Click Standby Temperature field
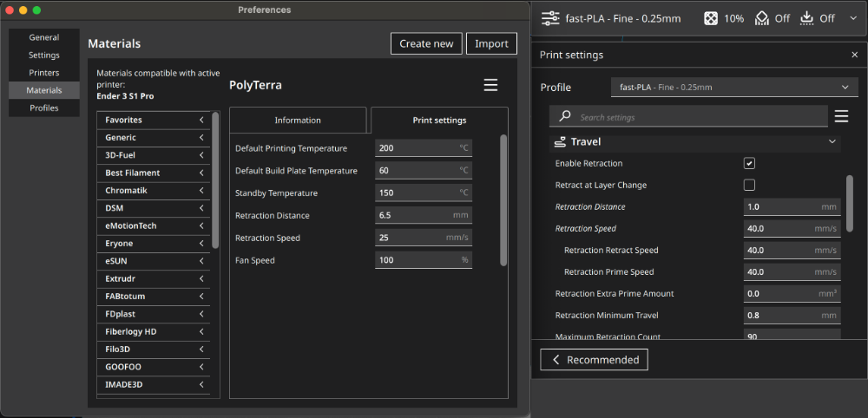The width and height of the screenshot is (868, 418). click(x=424, y=193)
